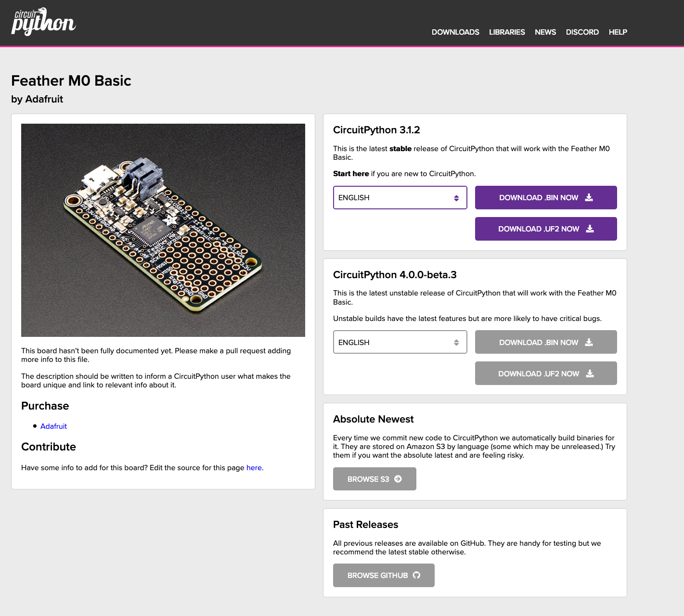Download beta 4.0.0 .BIN file
Viewport: 684px width, 616px height.
click(546, 342)
